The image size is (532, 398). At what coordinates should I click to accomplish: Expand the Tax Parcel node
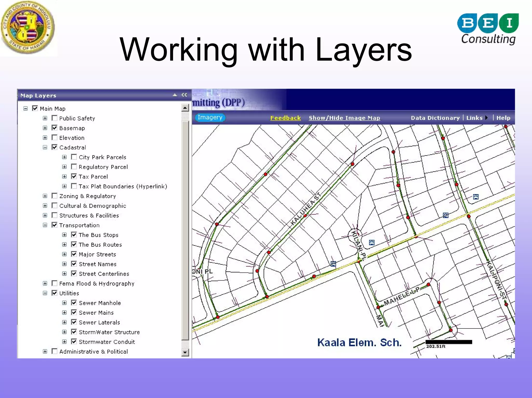(x=64, y=176)
